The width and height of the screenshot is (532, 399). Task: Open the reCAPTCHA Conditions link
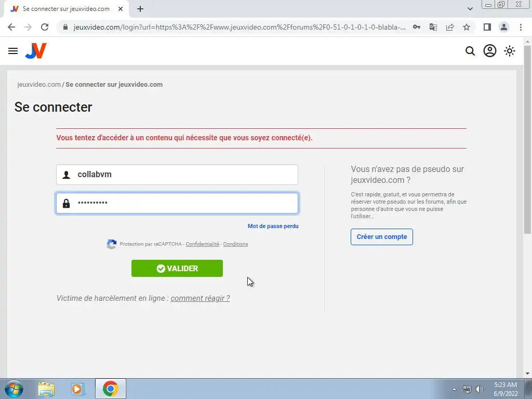(x=235, y=244)
